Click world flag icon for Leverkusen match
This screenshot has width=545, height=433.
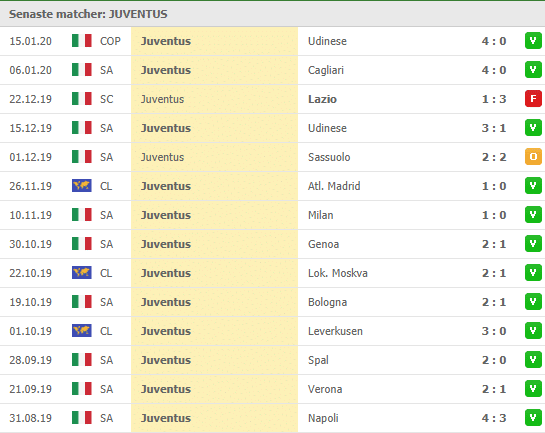pyautogui.click(x=82, y=330)
